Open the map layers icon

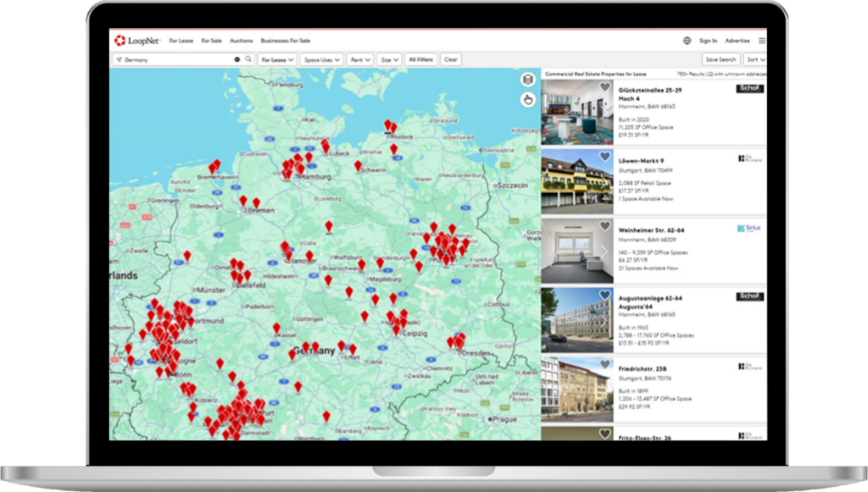pos(527,80)
